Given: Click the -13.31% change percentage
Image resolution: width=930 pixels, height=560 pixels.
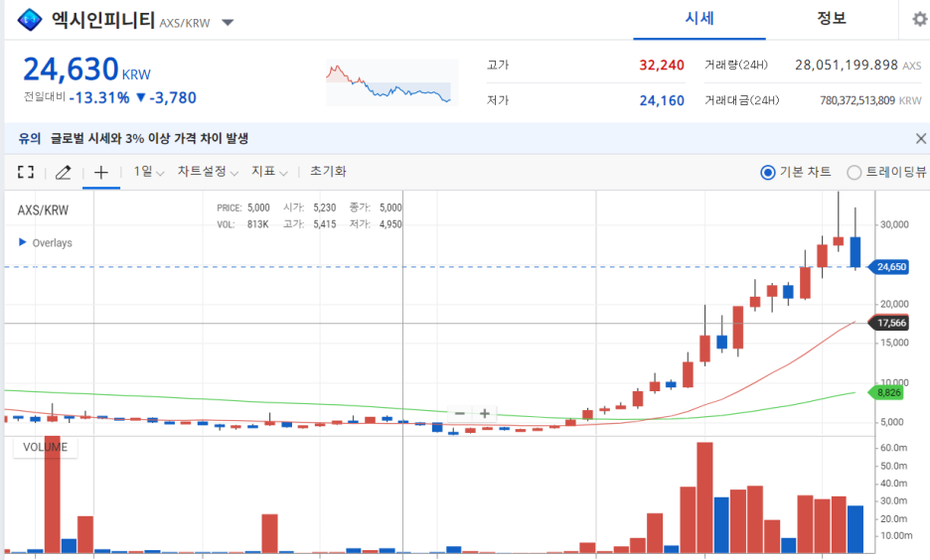Looking at the screenshot, I should (x=99, y=97).
